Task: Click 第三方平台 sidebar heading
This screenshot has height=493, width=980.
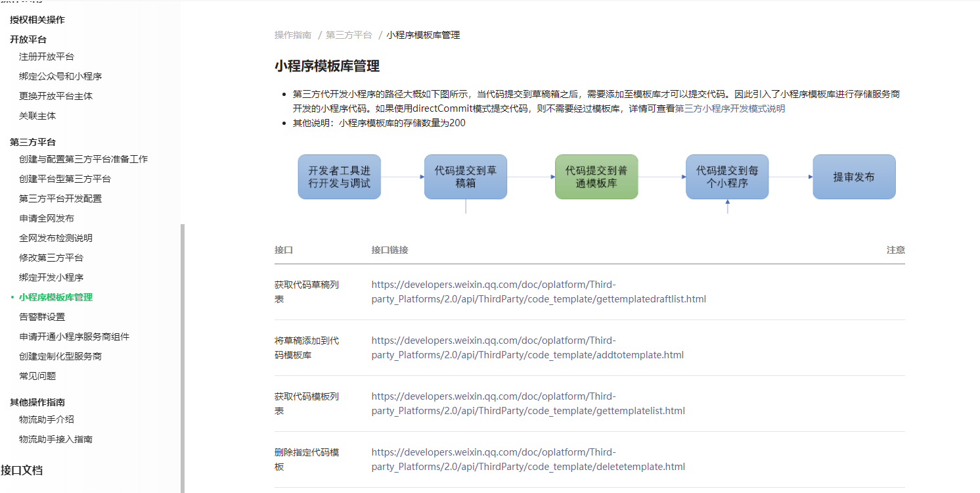Action: point(33,142)
